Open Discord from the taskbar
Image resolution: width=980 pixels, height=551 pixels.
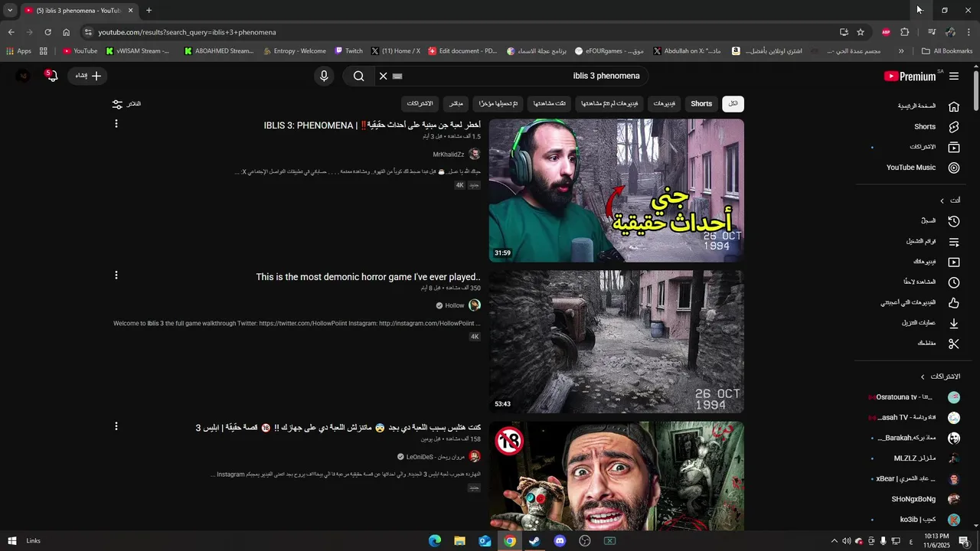coord(560,541)
